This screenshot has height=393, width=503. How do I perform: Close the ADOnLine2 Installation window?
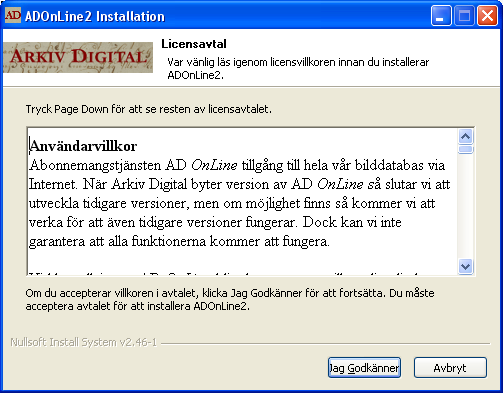pyautogui.click(x=487, y=15)
